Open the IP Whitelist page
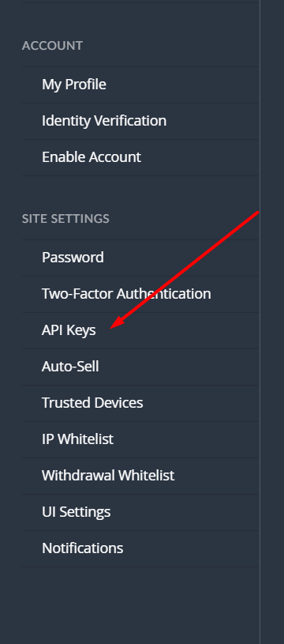 [x=140, y=439]
